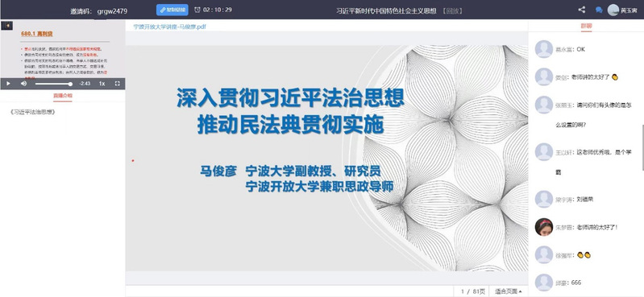Image resolution: width=644 pixels, height=297 pixels.
Task: Open the 1x playback speed selector
Action: pyautogui.click(x=102, y=84)
